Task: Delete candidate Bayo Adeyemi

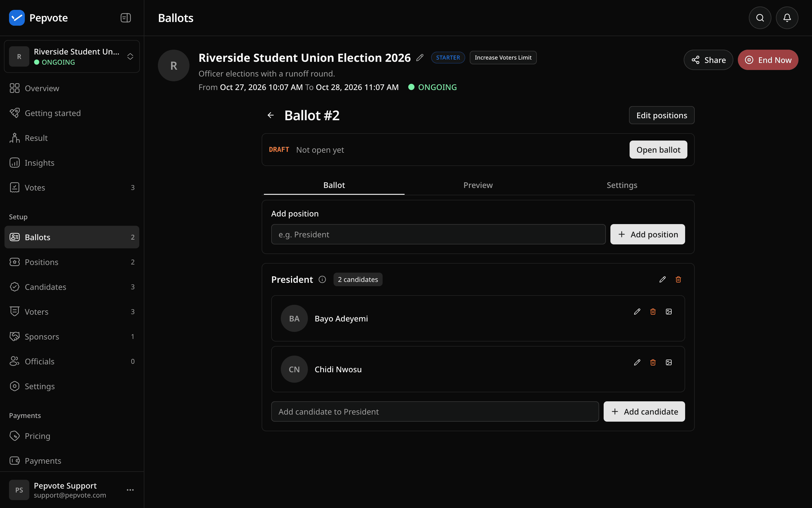Action: [x=653, y=312]
